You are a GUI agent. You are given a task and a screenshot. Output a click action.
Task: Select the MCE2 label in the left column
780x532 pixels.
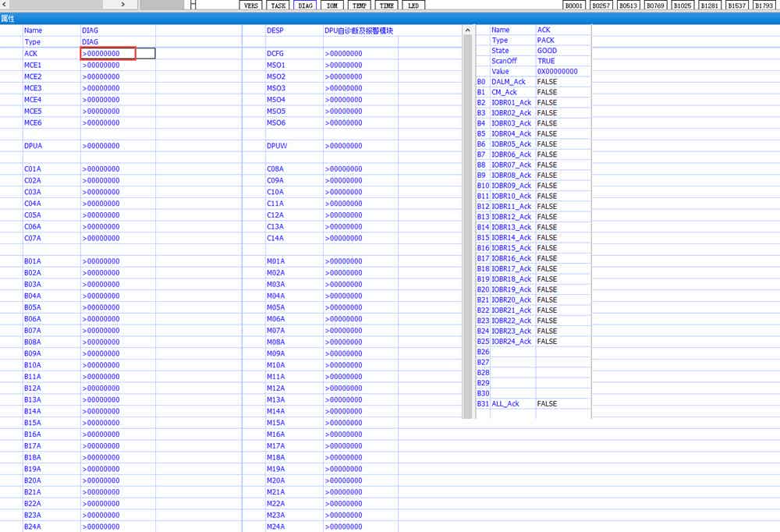coord(33,76)
